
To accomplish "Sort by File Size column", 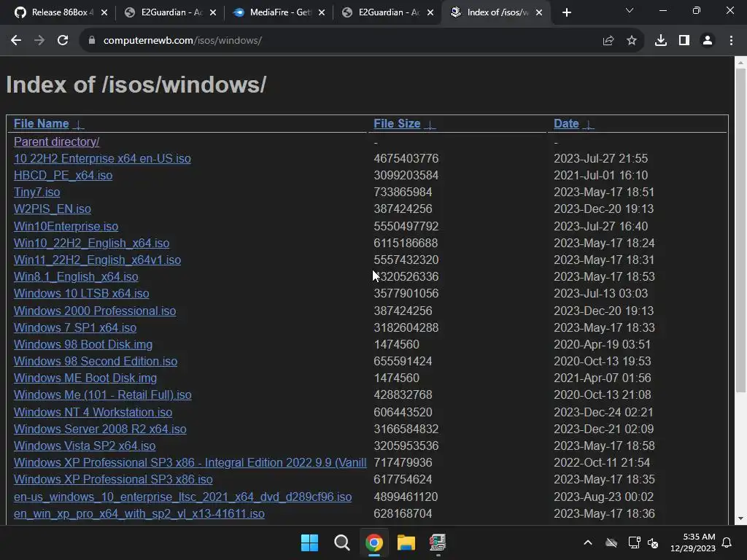I will (x=397, y=124).
